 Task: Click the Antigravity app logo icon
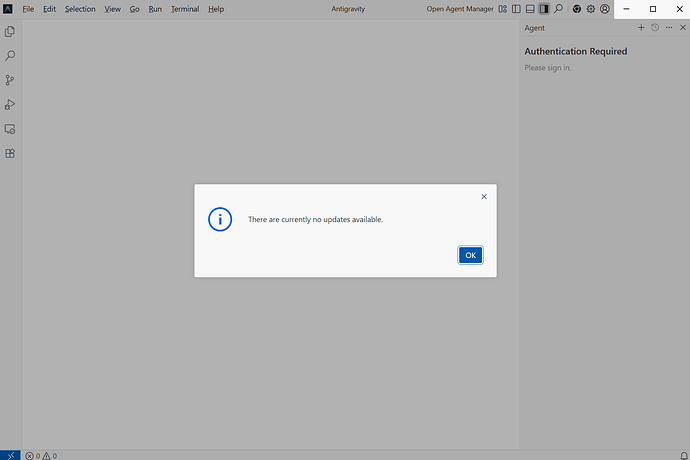(x=8, y=9)
